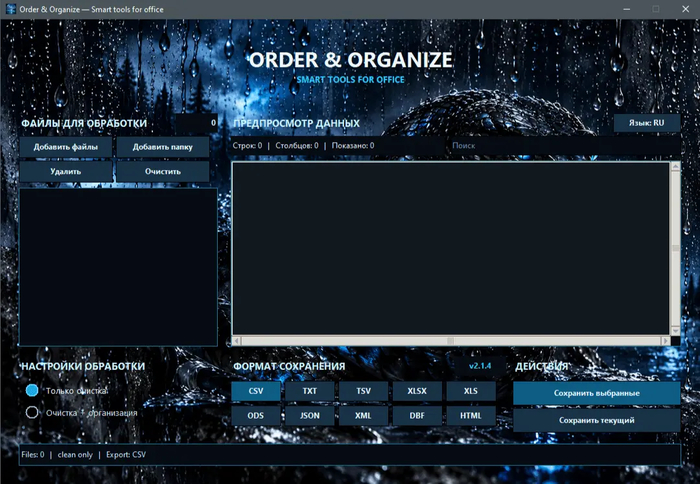Image resolution: width=700 pixels, height=484 pixels.
Task: Click the 'v2.1.4' version label
Action: coord(480,366)
